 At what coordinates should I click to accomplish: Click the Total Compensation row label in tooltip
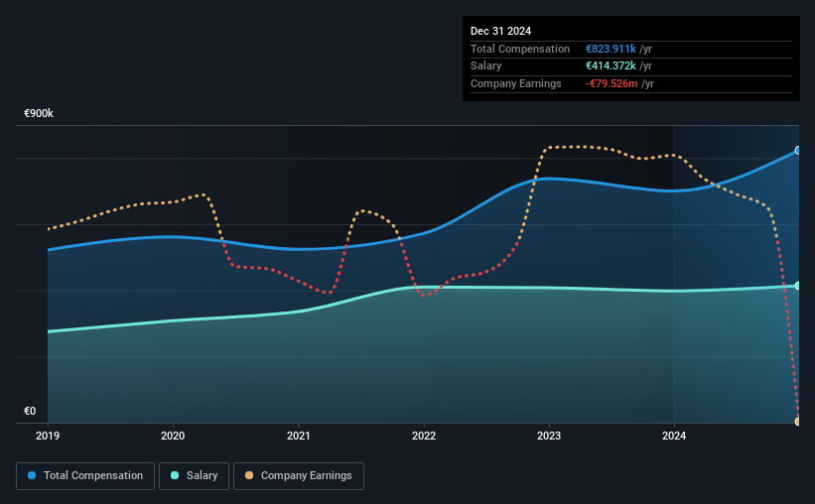[x=520, y=49]
